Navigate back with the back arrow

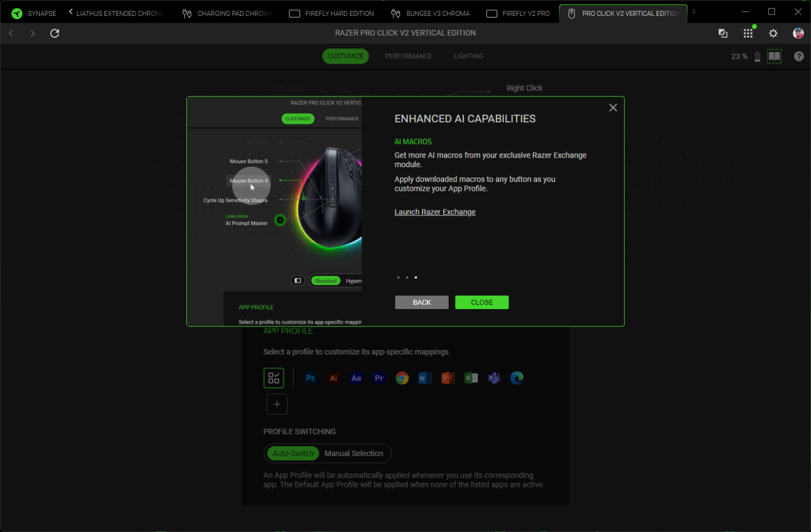11,33
